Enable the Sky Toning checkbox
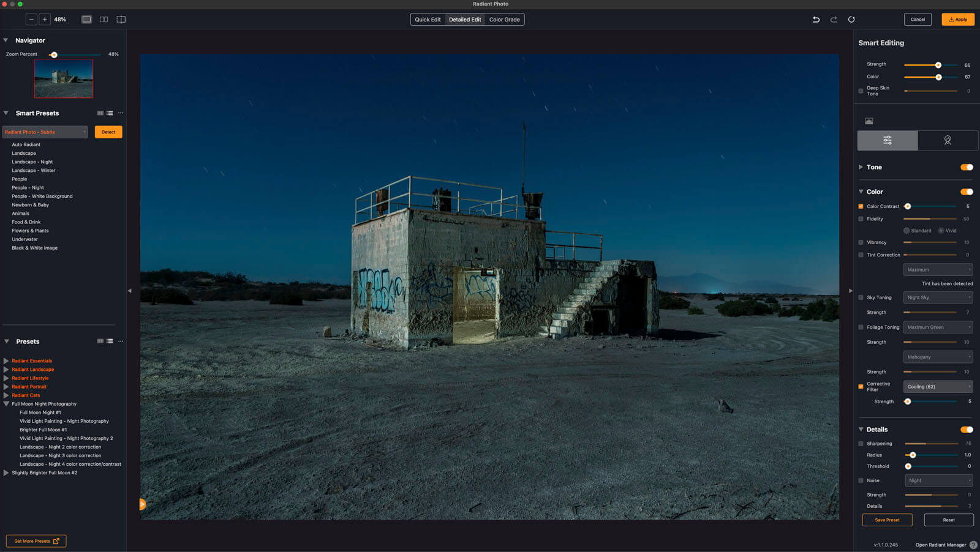980x552 pixels. click(x=861, y=297)
